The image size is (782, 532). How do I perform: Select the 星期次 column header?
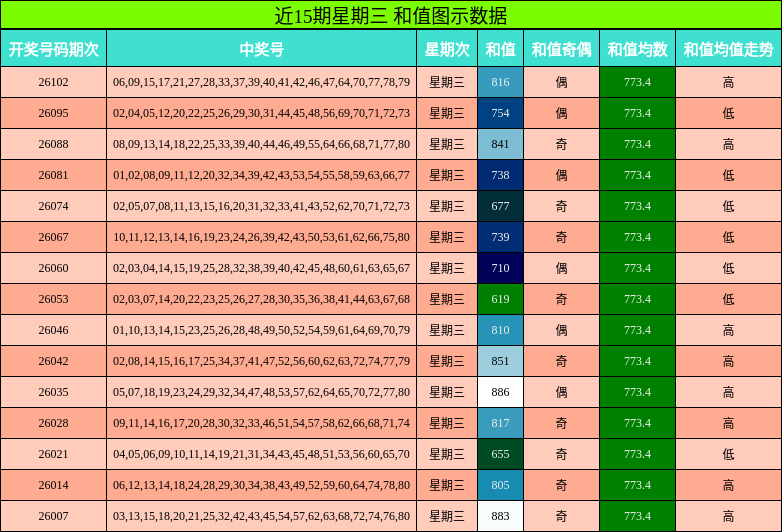(447, 49)
